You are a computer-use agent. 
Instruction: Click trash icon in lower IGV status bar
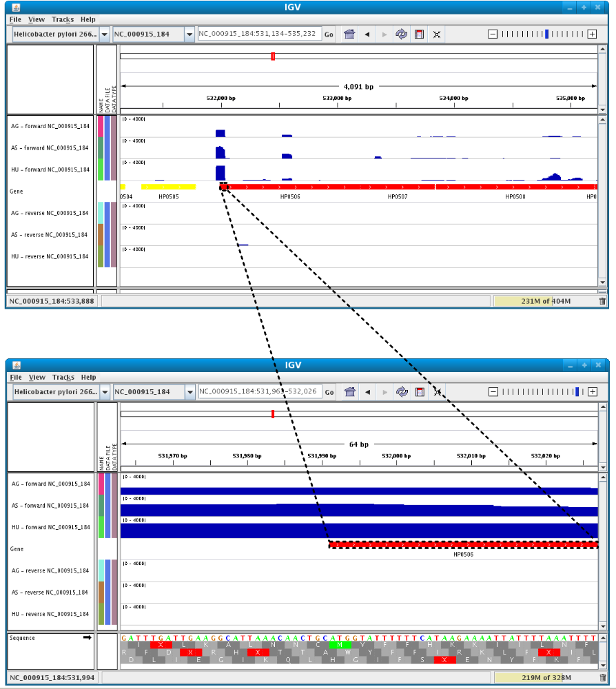click(x=602, y=677)
